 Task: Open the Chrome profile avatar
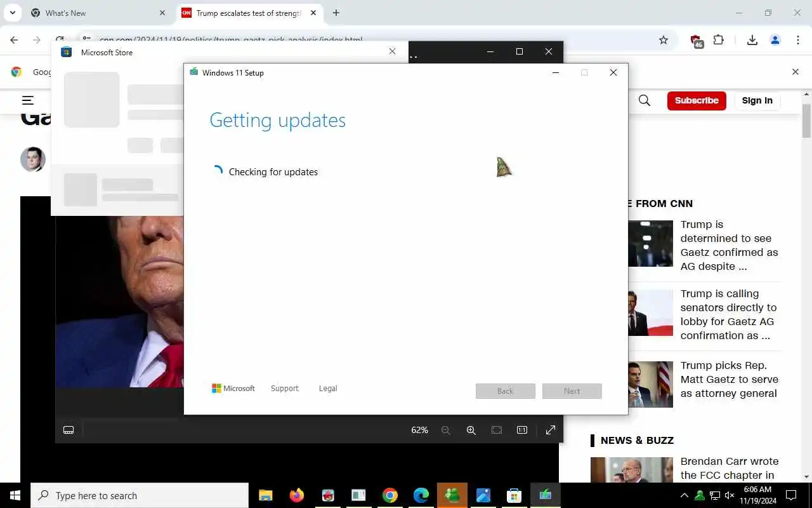[x=775, y=40]
